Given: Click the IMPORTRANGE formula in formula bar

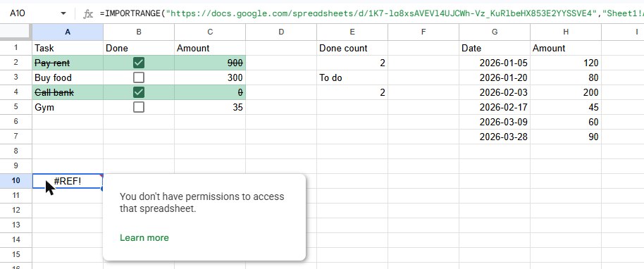Looking at the screenshot, I should tap(371, 13).
